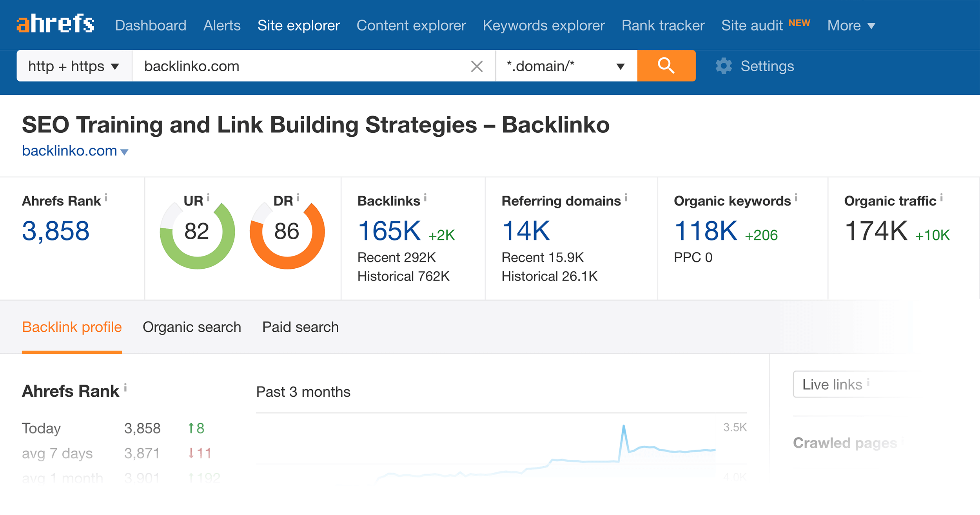The image size is (980, 515).
Task: Switch to the Paid search tab
Action: click(300, 327)
